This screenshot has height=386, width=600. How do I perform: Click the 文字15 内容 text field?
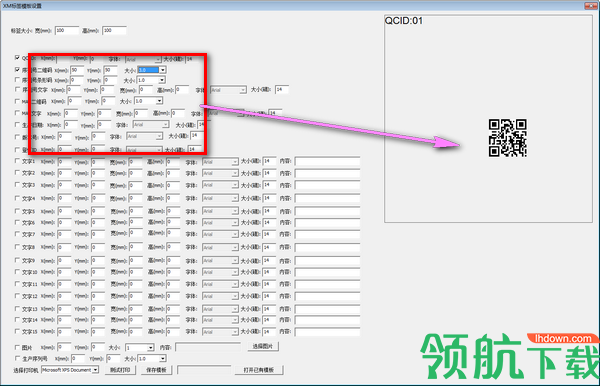coord(327,331)
